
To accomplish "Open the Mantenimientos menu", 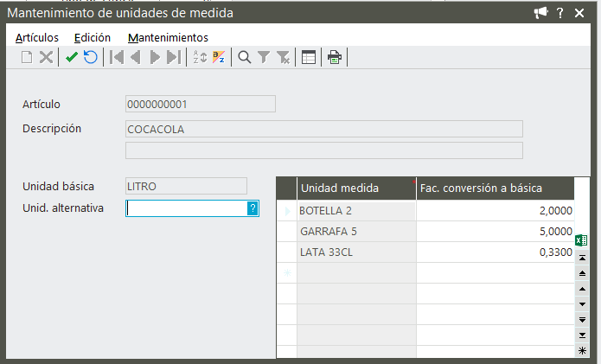I will [168, 37].
